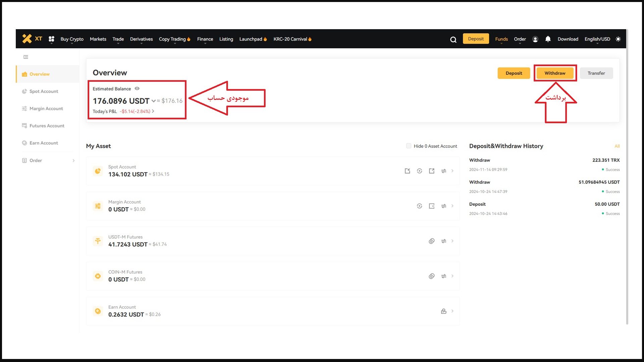Open the search magnifier icon
Viewport: 644px width, 362px height.
pyautogui.click(x=453, y=40)
